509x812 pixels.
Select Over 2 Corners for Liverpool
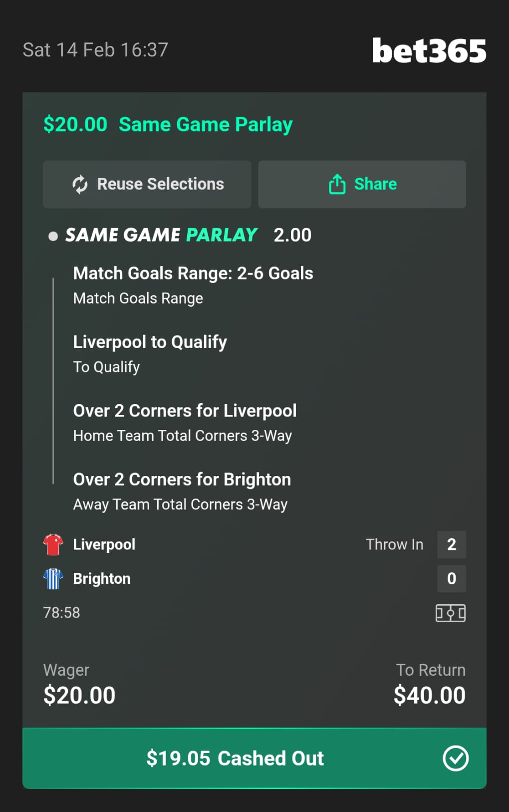tap(185, 411)
